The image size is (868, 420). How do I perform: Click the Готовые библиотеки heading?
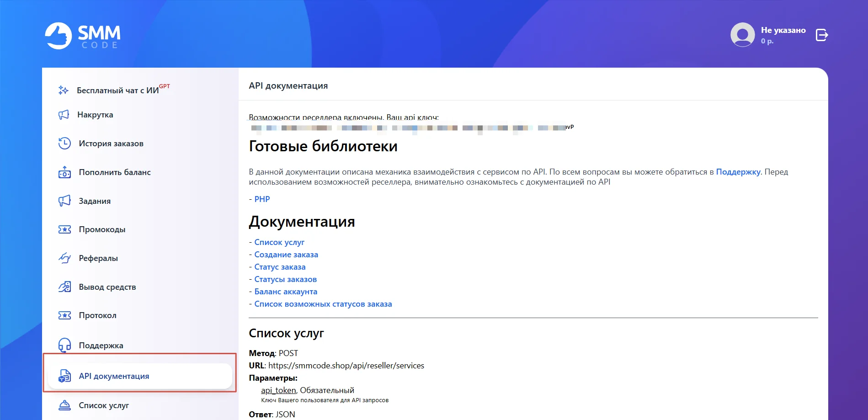pyautogui.click(x=323, y=146)
